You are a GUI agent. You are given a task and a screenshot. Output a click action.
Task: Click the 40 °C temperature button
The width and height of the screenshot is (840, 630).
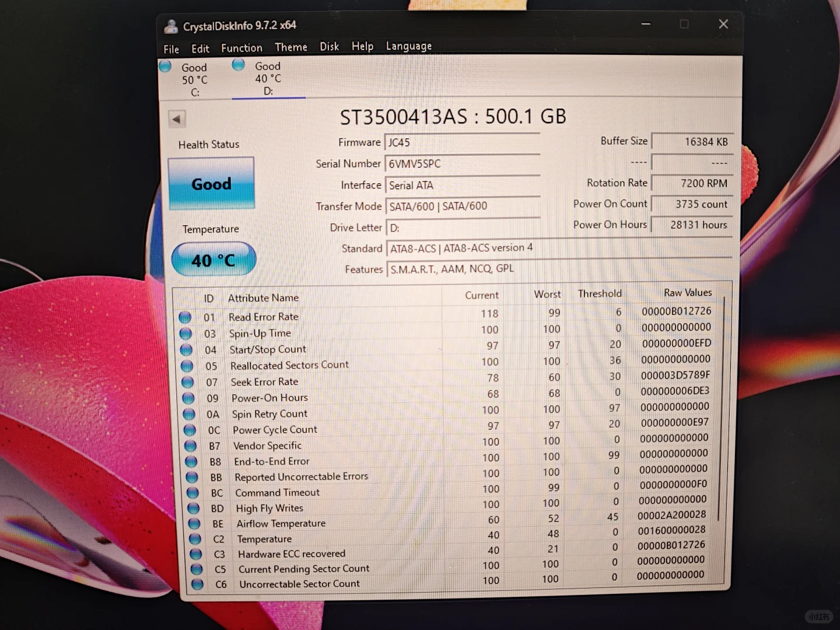click(213, 260)
